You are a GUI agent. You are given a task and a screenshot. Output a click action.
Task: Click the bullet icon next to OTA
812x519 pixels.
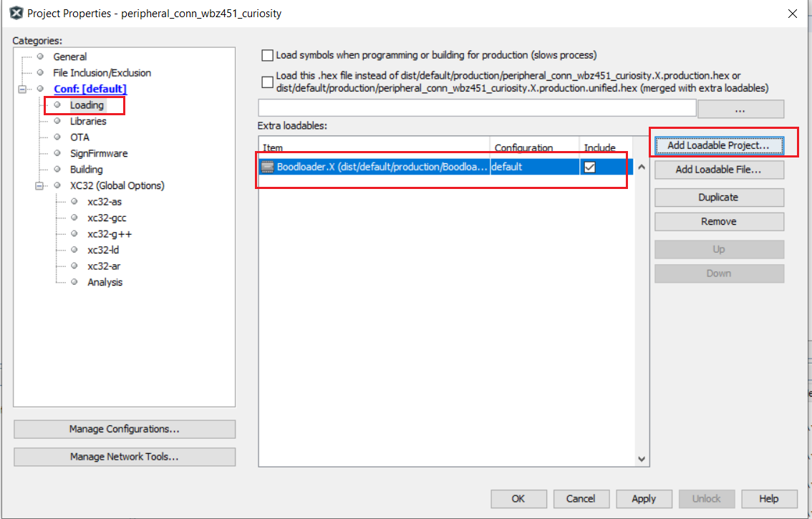57,137
